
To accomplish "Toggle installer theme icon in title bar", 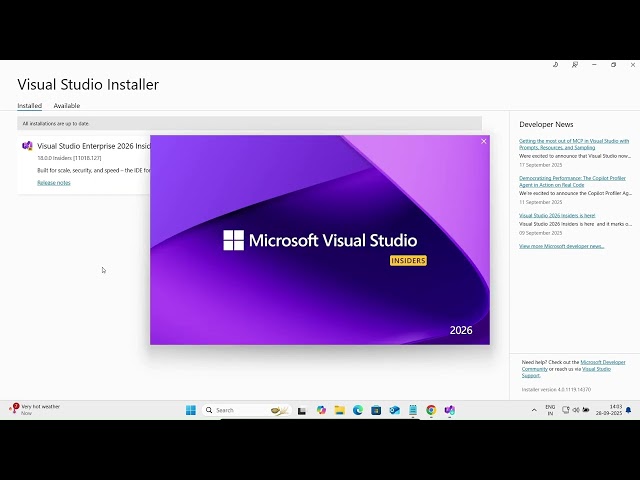I will click(x=556, y=64).
